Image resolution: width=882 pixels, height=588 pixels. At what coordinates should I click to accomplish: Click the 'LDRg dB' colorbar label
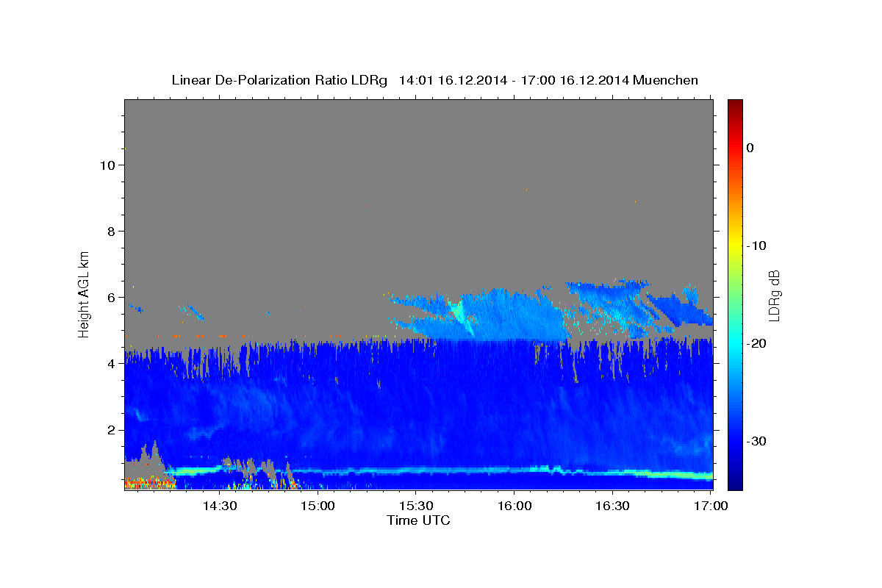coord(774,295)
